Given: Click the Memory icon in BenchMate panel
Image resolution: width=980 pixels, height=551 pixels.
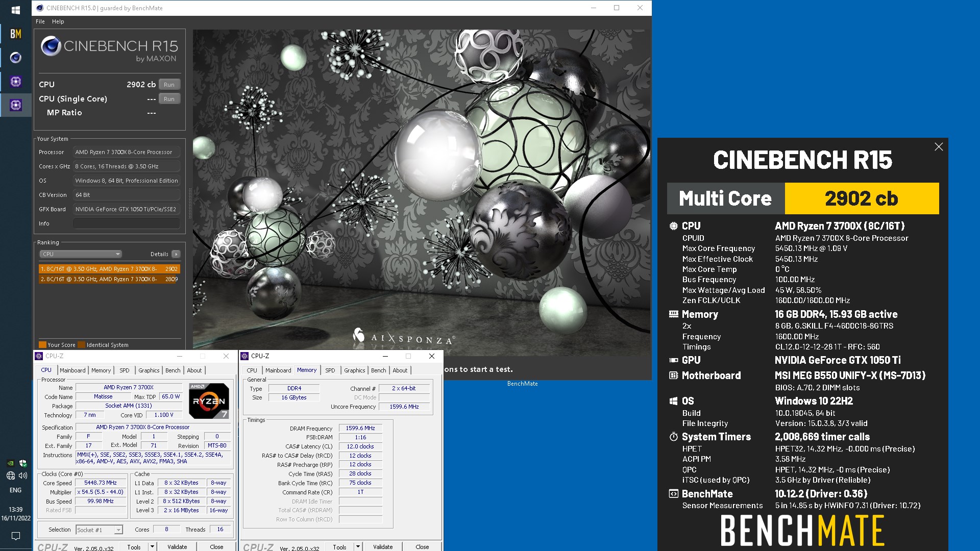Looking at the screenshot, I should pos(673,314).
